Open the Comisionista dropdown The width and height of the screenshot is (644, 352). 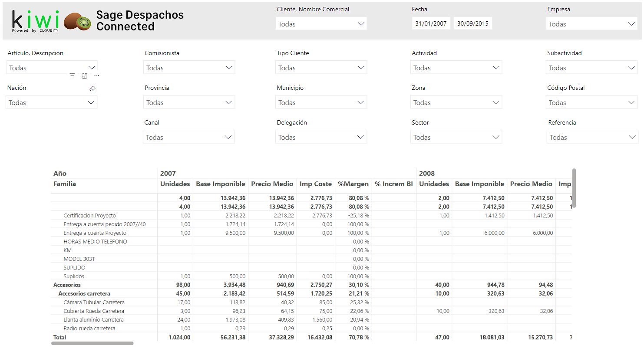(x=189, y=68)
